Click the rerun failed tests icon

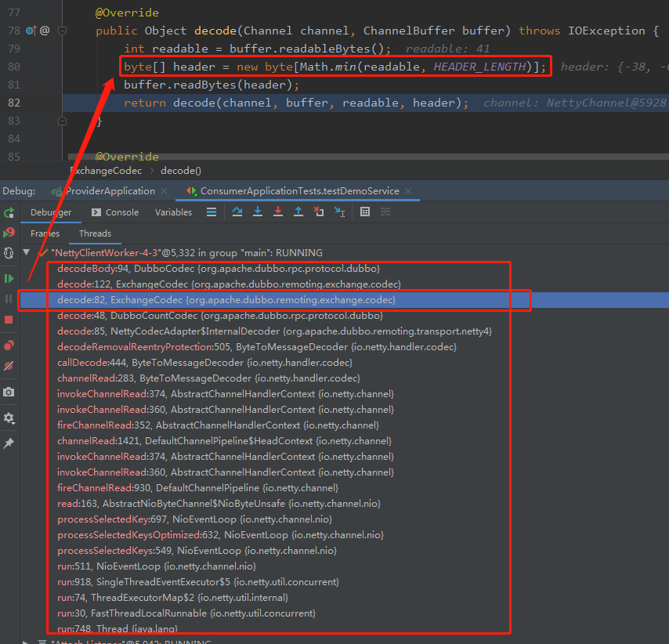tap(9, 233)
